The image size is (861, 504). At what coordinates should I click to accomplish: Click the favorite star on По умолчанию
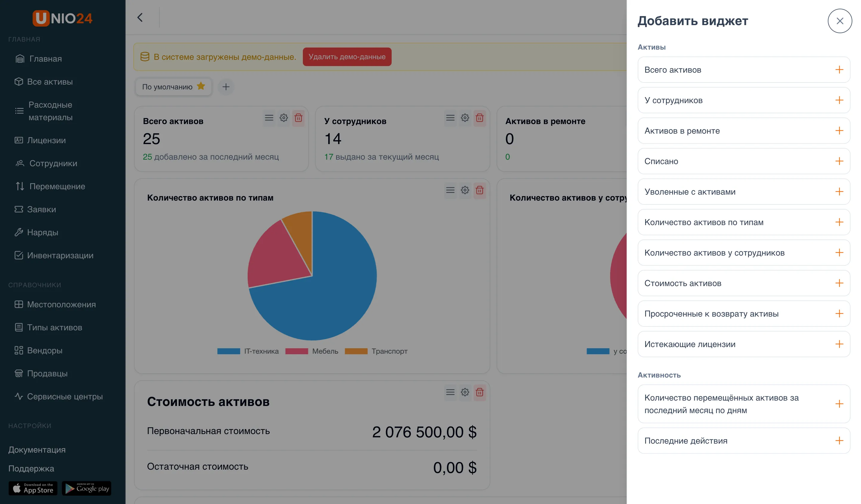tap(201, 86)
